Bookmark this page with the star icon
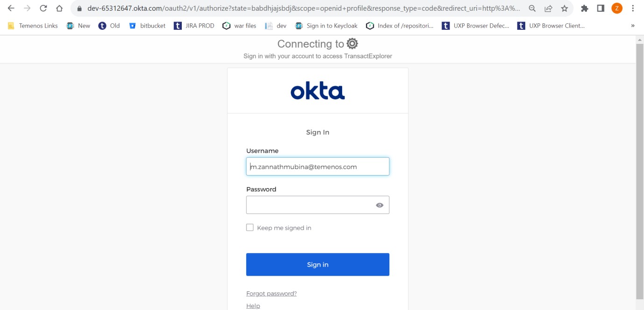The width and height of the screenshot is (644, 310). pyautogui.click(x=565, y=8)
